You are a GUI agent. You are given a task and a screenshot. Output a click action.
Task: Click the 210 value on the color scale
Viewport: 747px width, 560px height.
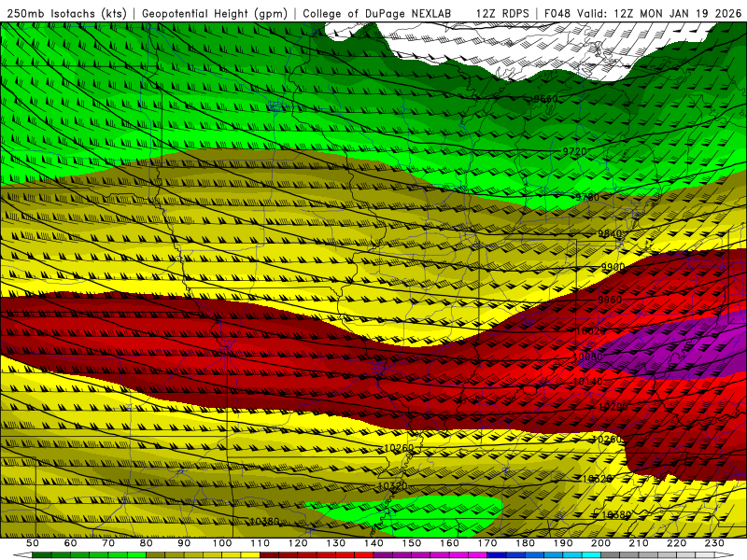639,543
